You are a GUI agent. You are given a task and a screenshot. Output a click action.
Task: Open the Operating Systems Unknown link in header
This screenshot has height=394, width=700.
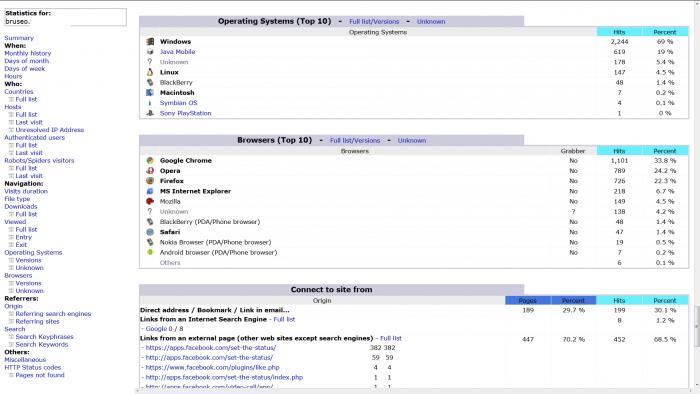click(x=431, y=21)
